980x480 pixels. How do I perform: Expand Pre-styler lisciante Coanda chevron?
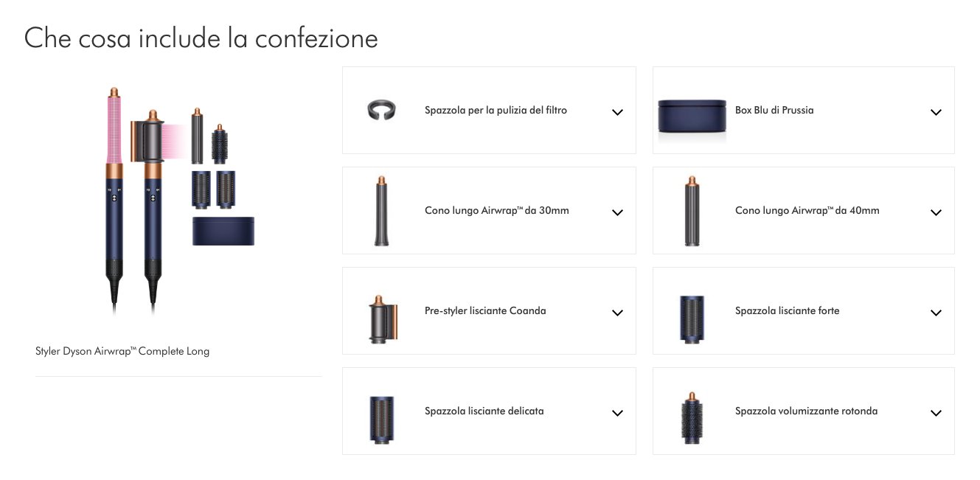tap(618, 313)
